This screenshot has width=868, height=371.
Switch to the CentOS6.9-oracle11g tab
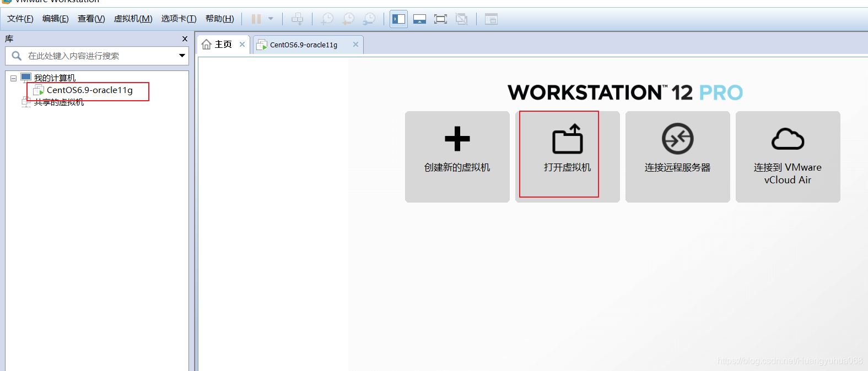click(303, 45)
